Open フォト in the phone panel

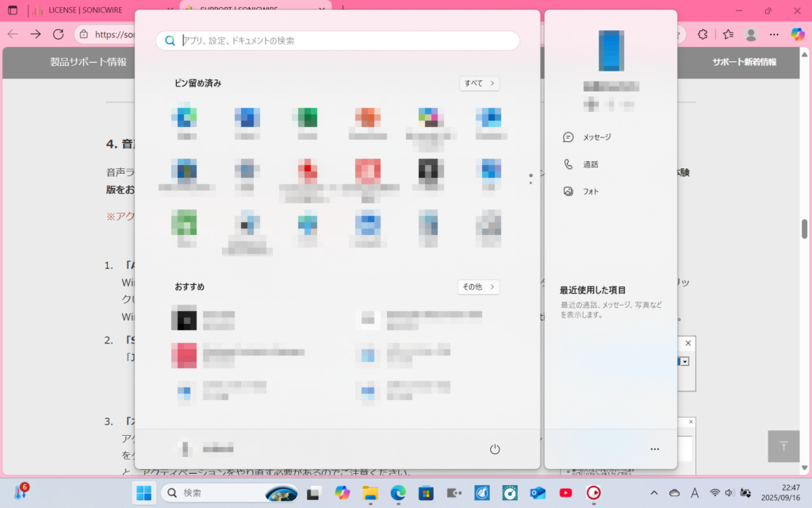coord(591,191)
